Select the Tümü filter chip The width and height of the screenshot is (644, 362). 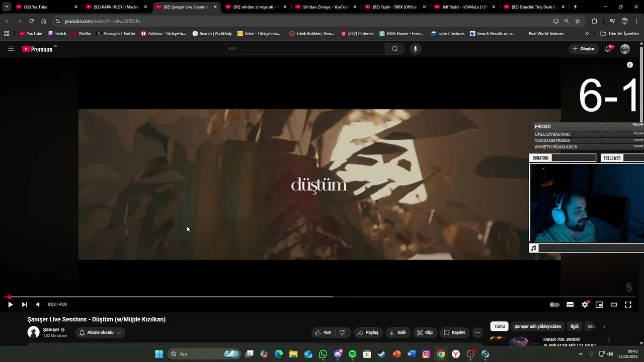click(499, 326)
